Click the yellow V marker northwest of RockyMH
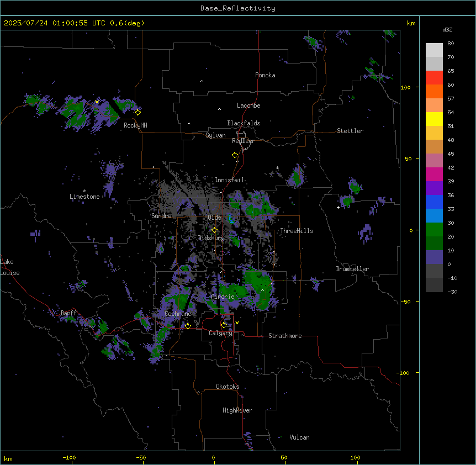Screen dimensions: 476x465 click(97, 102)
